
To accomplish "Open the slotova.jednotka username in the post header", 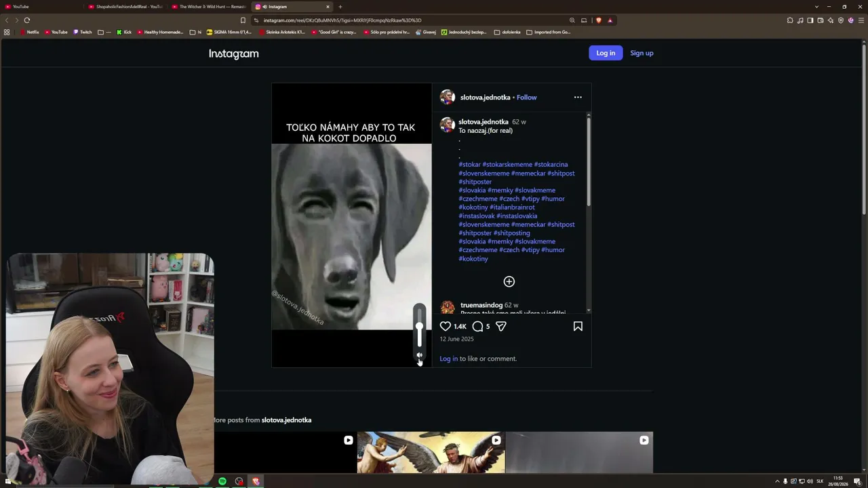I will 485,98.
